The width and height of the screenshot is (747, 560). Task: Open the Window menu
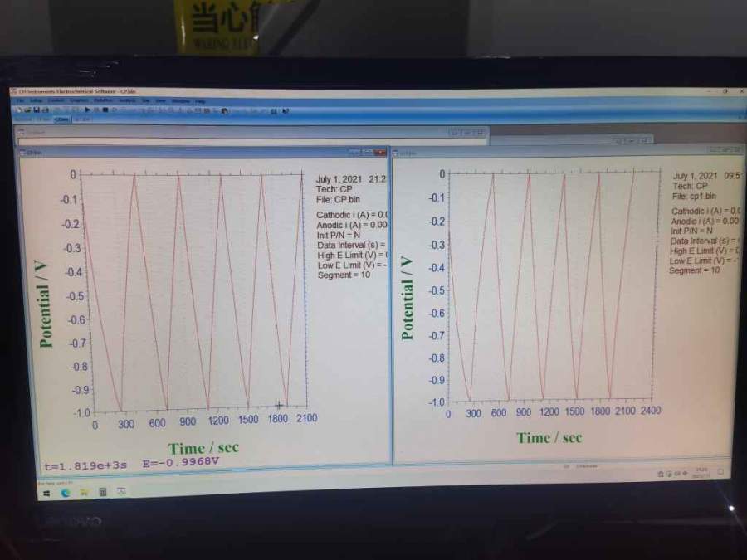point(181,101)
